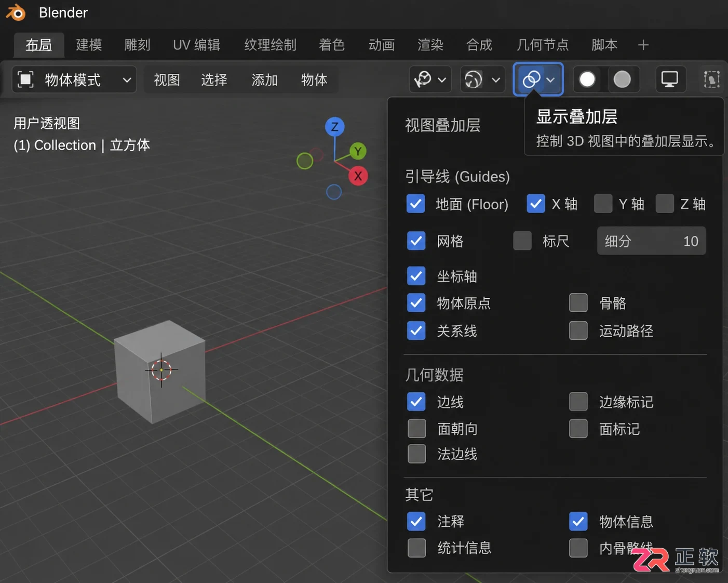Switch to the 建模 workspace tab
The height and width of the screenshot is (583, 728).
[89, 45]
